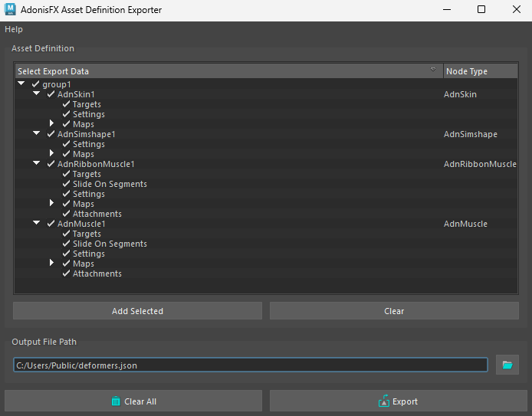Maximize the exporter window

coord(481,9)
